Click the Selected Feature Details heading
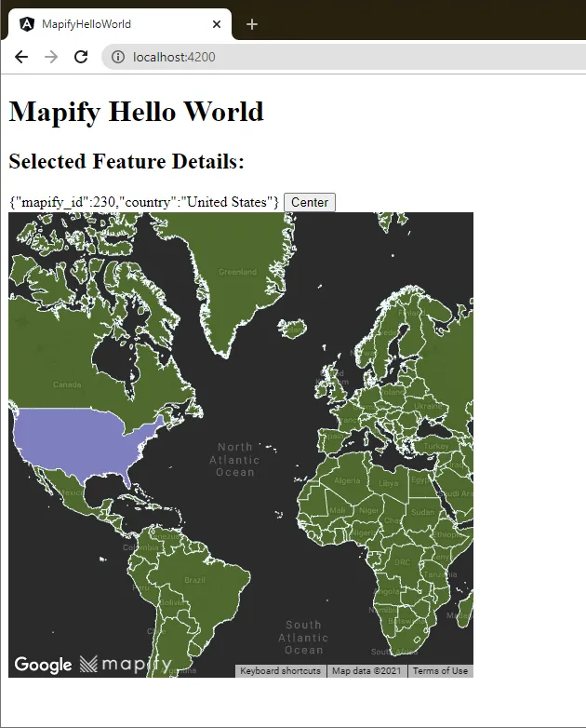586x728 pixels. pos(127,161)
